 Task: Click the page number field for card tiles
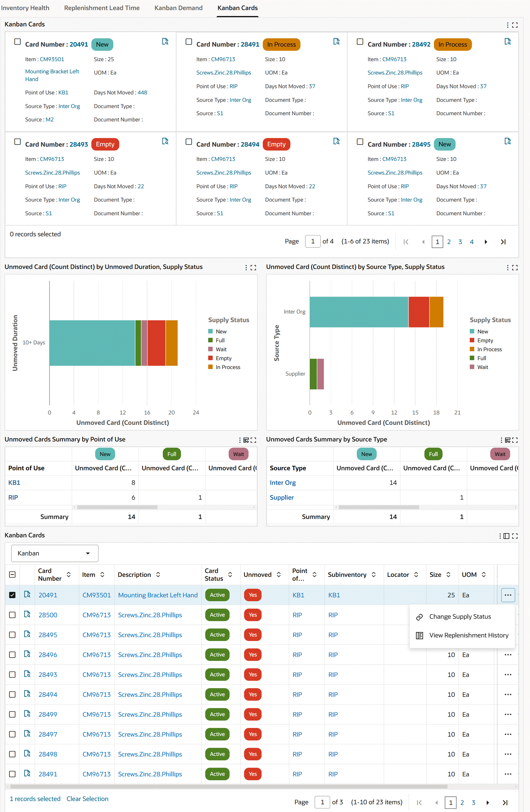(x=312, y=241)
